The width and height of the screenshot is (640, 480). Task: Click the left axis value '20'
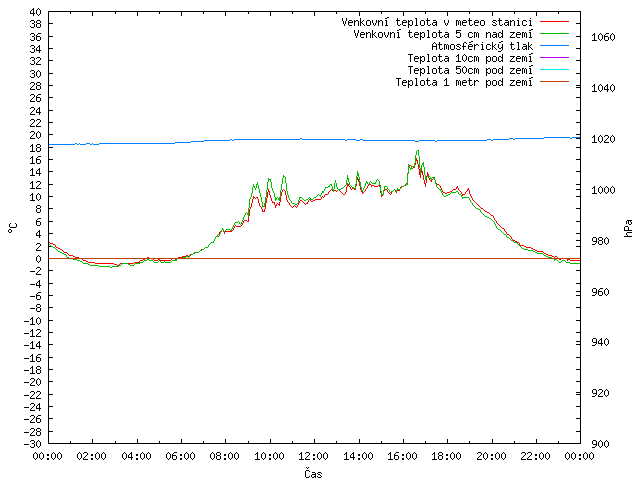[36, 135]
